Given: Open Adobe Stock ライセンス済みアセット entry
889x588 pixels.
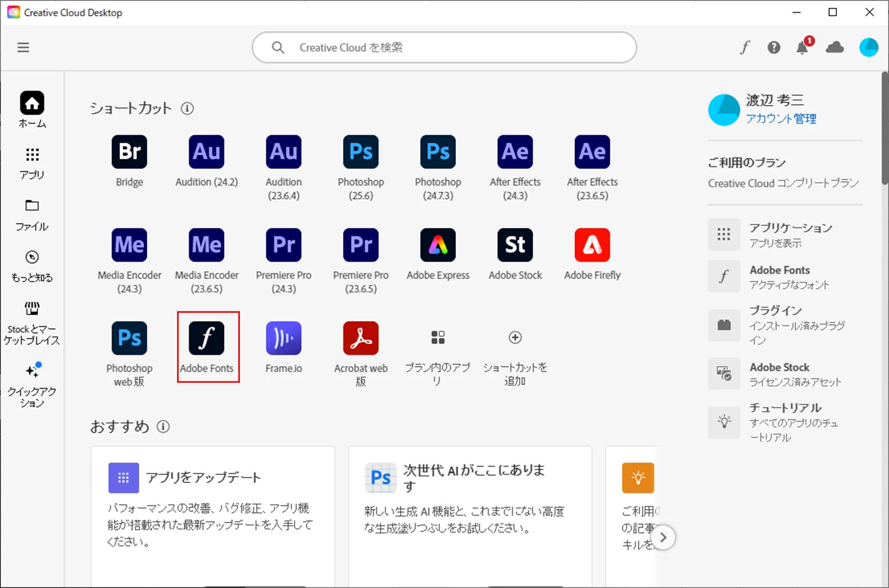Looking at the screenshot, I should 785,374.
